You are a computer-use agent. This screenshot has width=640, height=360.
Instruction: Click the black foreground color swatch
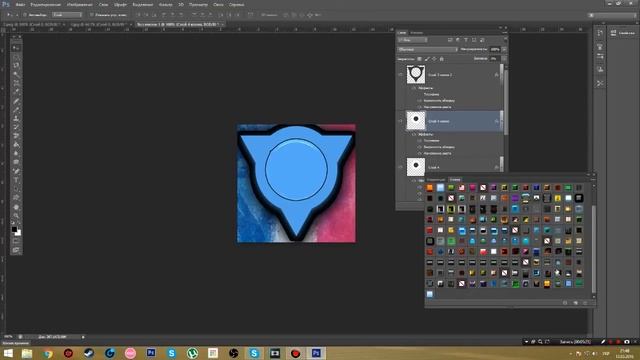(14, 229)
